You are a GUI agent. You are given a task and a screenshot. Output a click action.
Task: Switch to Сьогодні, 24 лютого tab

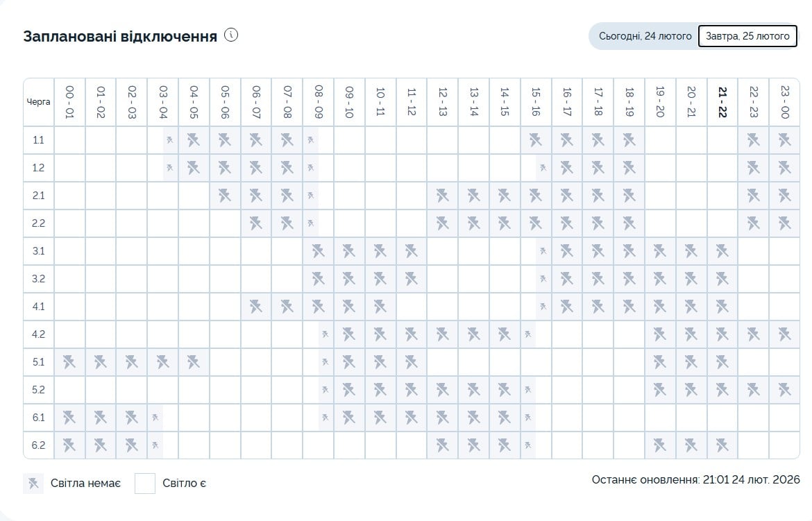tap(645, 36)
